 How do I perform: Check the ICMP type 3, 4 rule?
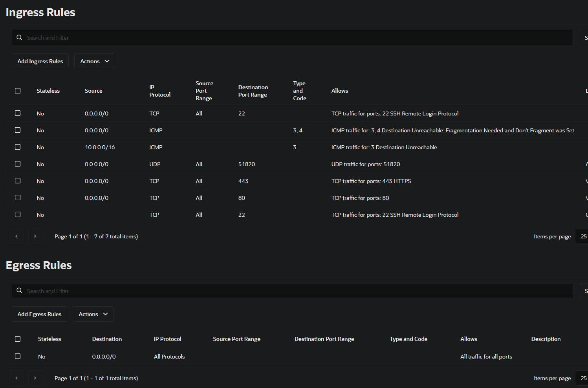click(18, 130)
